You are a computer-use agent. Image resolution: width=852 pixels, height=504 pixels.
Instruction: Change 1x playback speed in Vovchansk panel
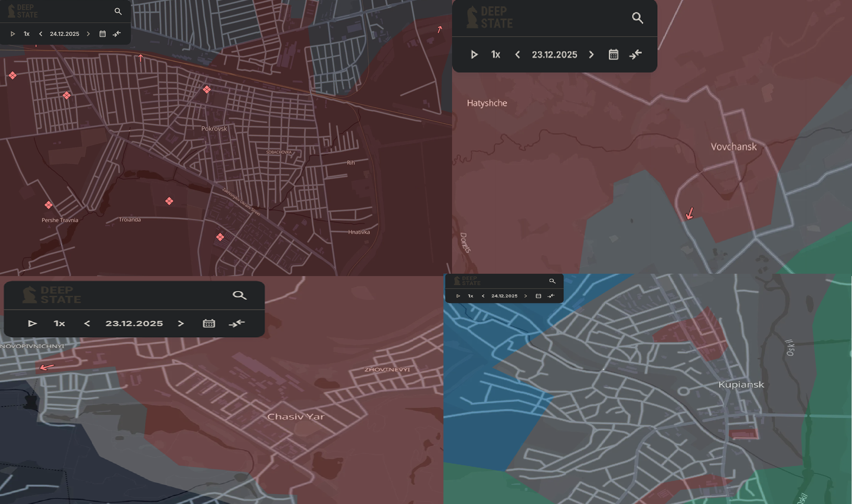pos(496,54)
